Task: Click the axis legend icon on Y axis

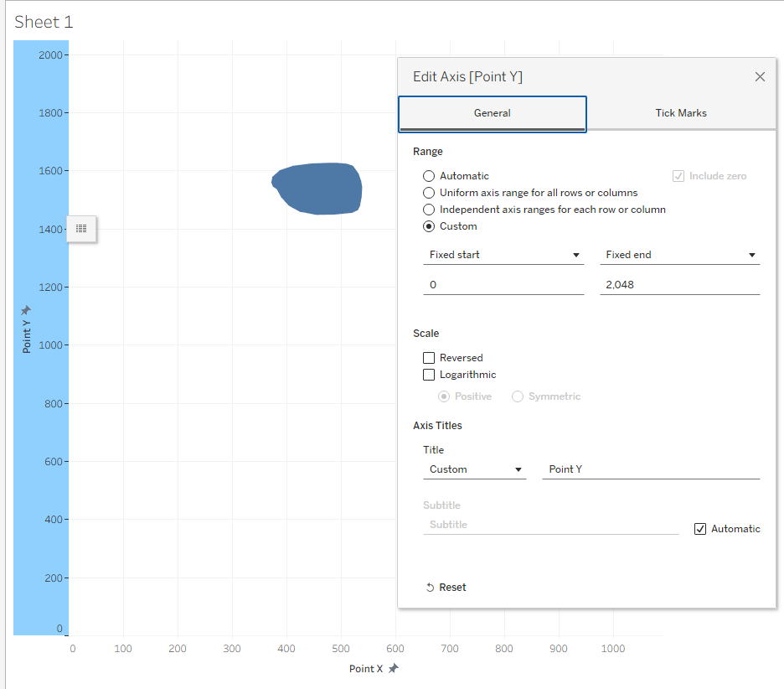Action: pos(81,228)
